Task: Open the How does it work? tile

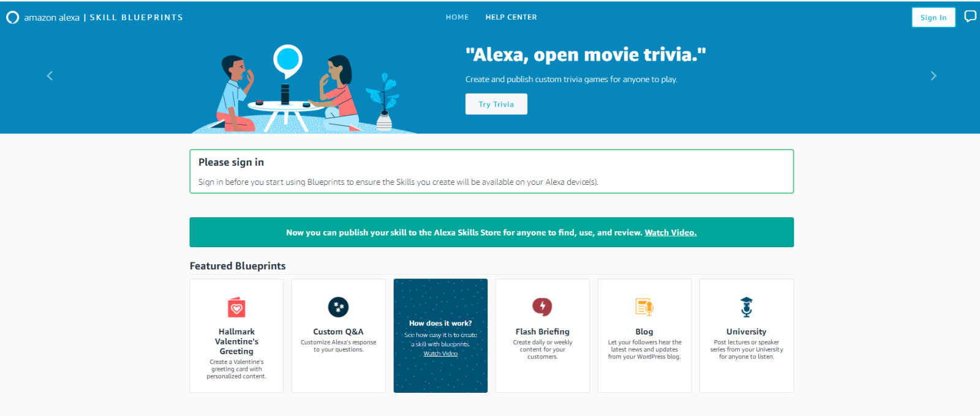Action: tap(440, 336)
